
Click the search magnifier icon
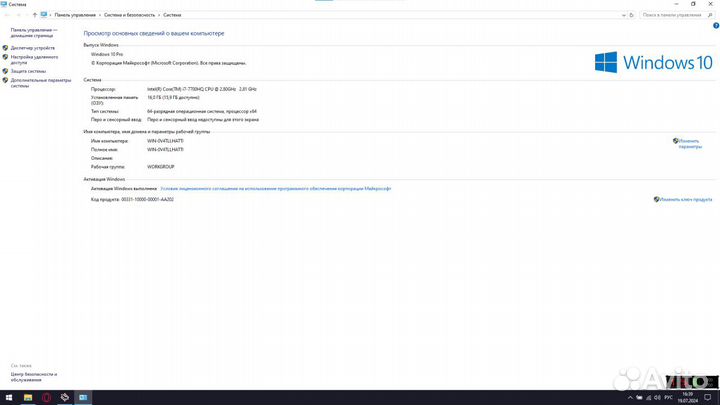click(710, 15)
